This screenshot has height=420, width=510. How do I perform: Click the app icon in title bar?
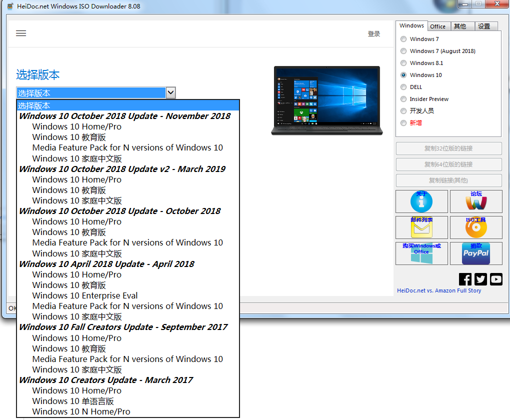[x=10, y=6]
